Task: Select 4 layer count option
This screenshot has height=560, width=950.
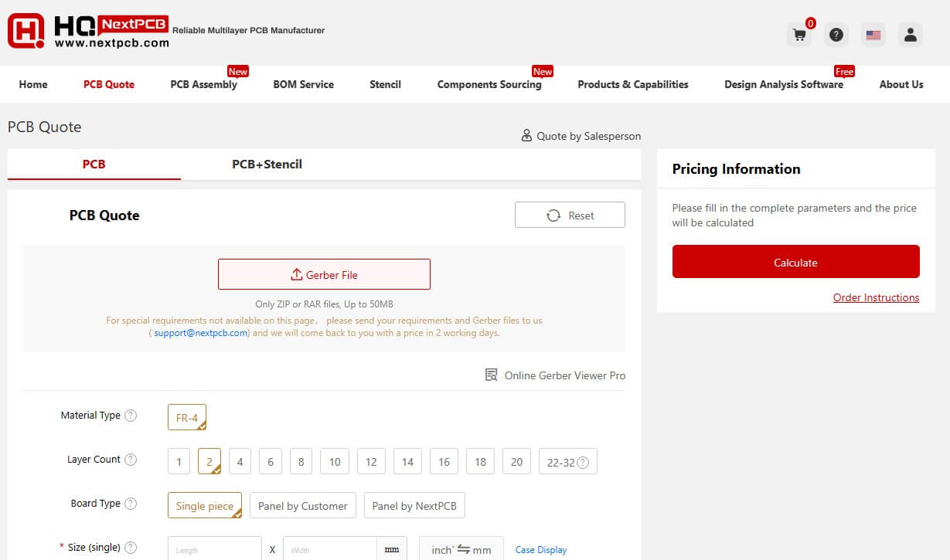Action: [240, 462]
